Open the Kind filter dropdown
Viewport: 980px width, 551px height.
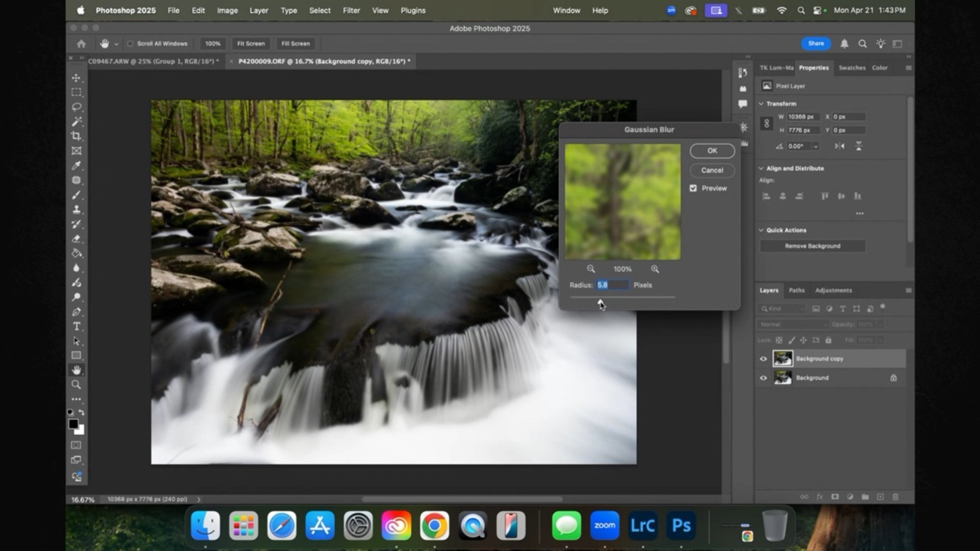point(781,308)
